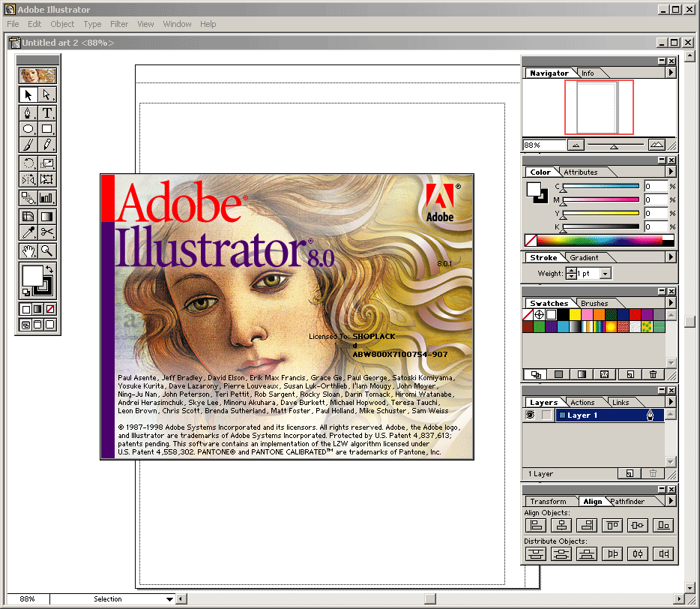The image size is (700, 609).
Task: Open the Object menu
Action: point(62,24)
